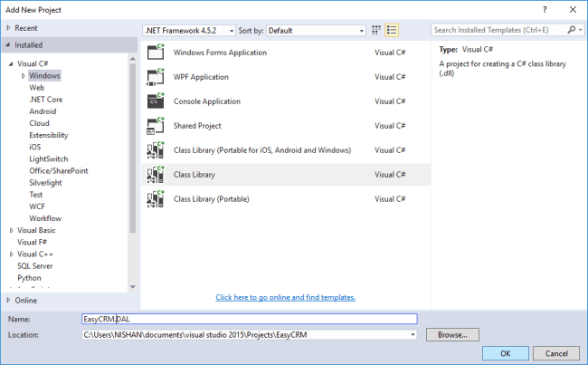Collapse the Installed section
The width and height of the screenshot is (588, 365).
point(8,45)
